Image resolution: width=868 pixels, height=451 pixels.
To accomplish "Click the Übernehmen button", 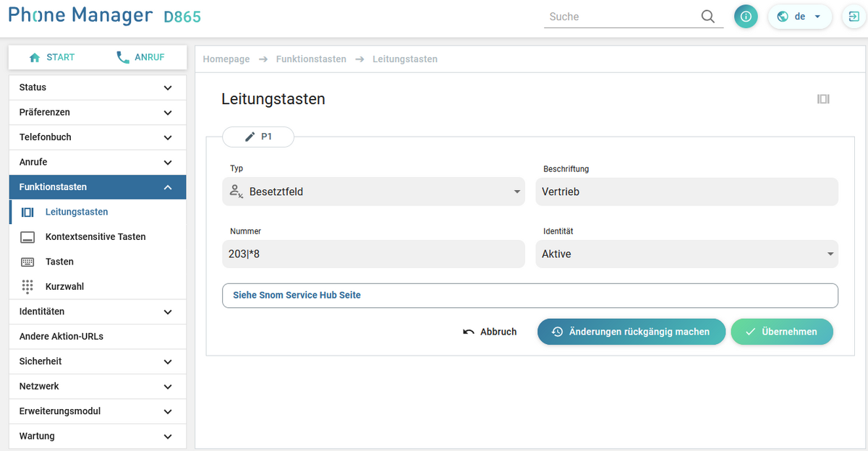I will tap(782, 332).
